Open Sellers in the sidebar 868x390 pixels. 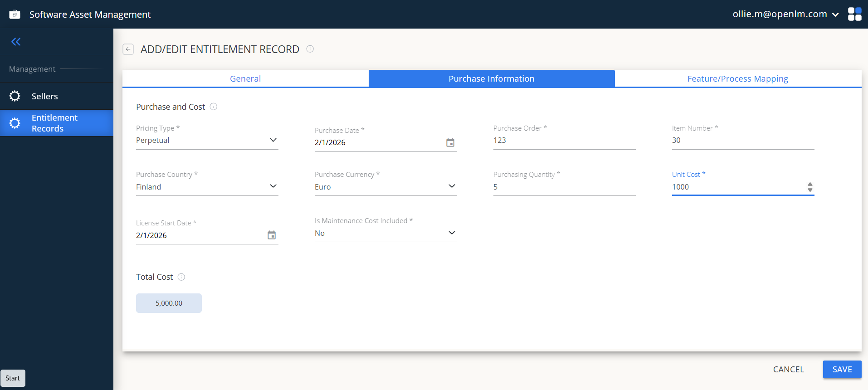pos(44,96)
